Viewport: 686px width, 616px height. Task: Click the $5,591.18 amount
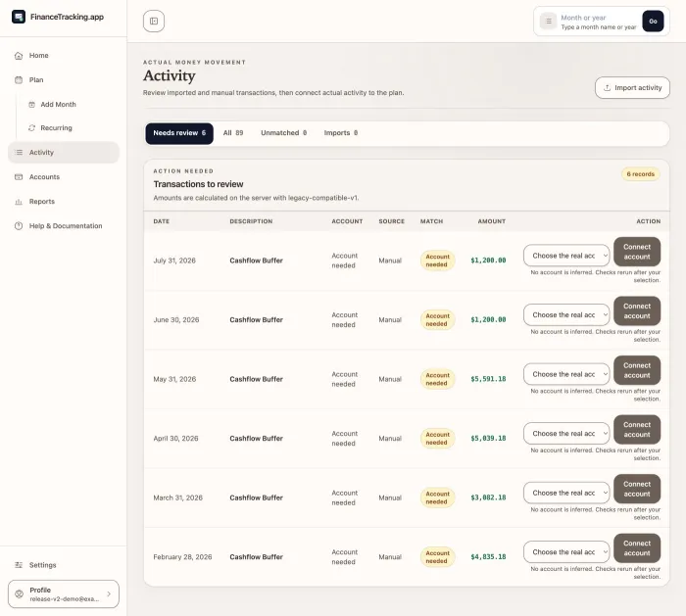pyautogui.click(x=488, y=379)
